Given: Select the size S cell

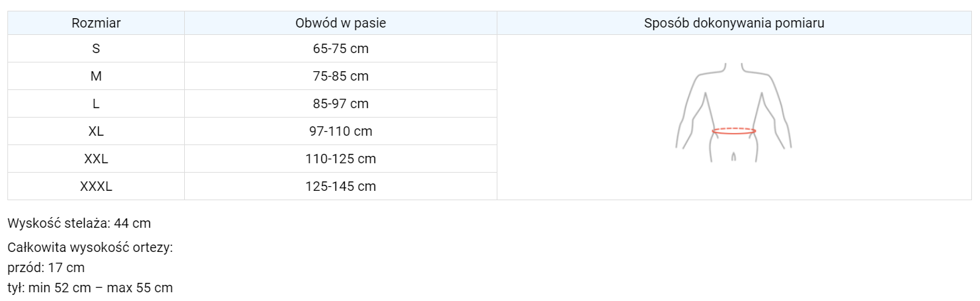Looking at the screenshot, I should (x=96, y=49).
